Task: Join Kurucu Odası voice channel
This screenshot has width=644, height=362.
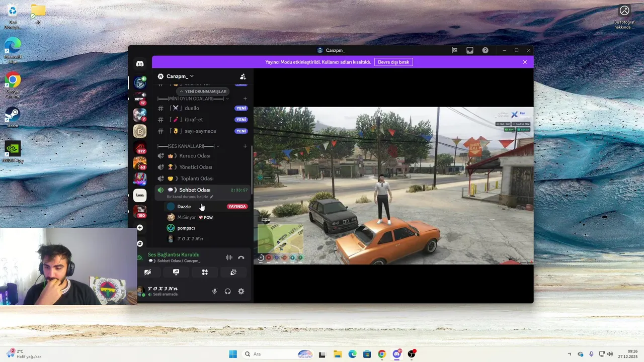Action: click(x=202, y=156)
